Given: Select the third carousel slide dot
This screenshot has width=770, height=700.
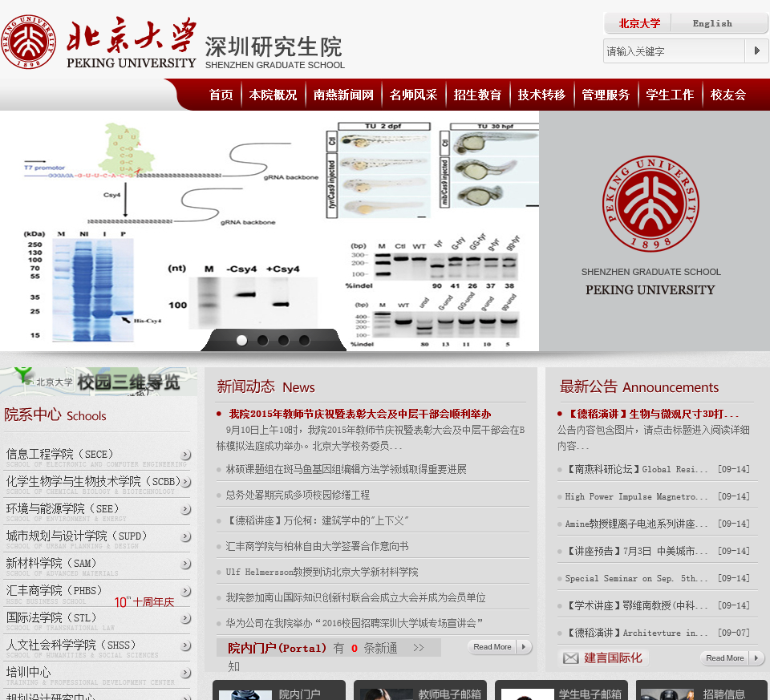Looking at the screenshot, I should coord(284,340).
